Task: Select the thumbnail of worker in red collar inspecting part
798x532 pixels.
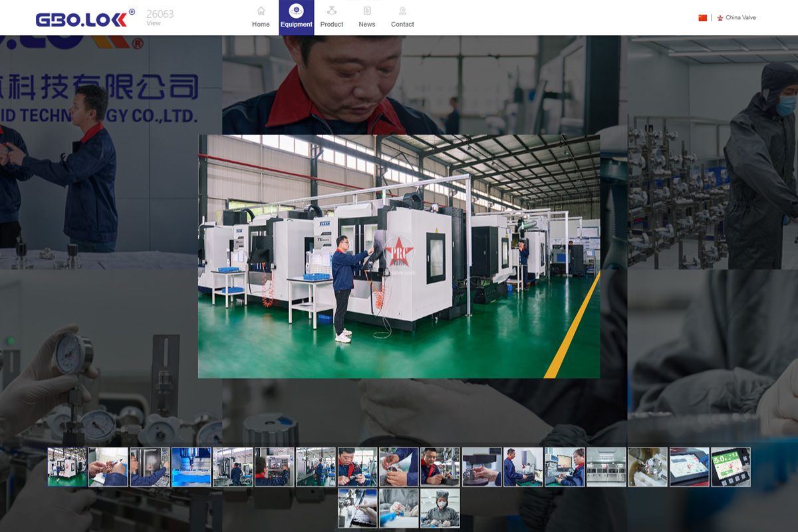Action: (357, 467)
